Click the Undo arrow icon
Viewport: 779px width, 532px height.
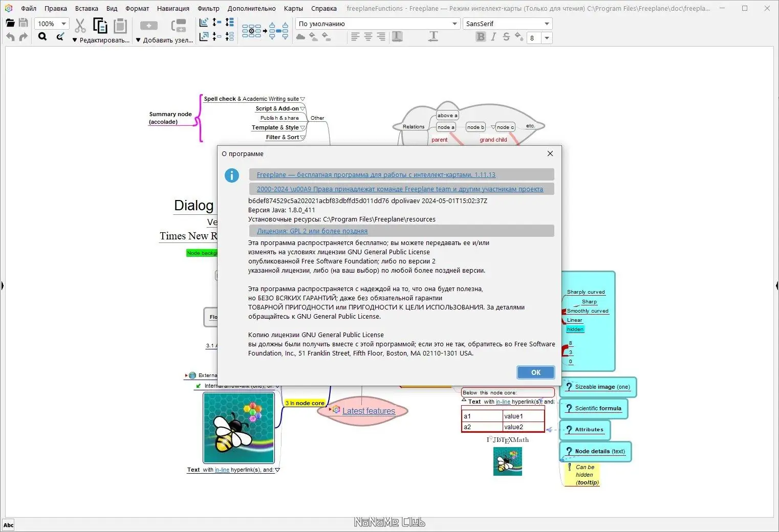click(10, 37)
